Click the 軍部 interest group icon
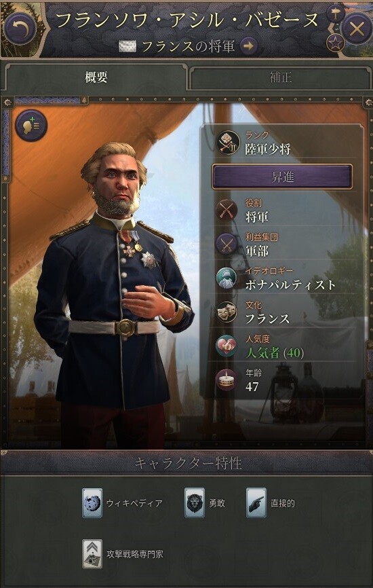Viewport: 373px width, 588px height. pyautogui.click(x=227, y=244)
